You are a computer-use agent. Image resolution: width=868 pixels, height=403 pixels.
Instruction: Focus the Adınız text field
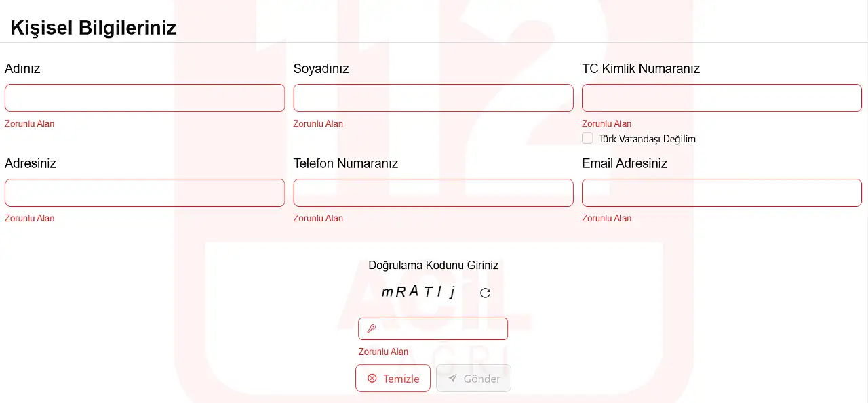pyautogui.click(x=144, y=98)
